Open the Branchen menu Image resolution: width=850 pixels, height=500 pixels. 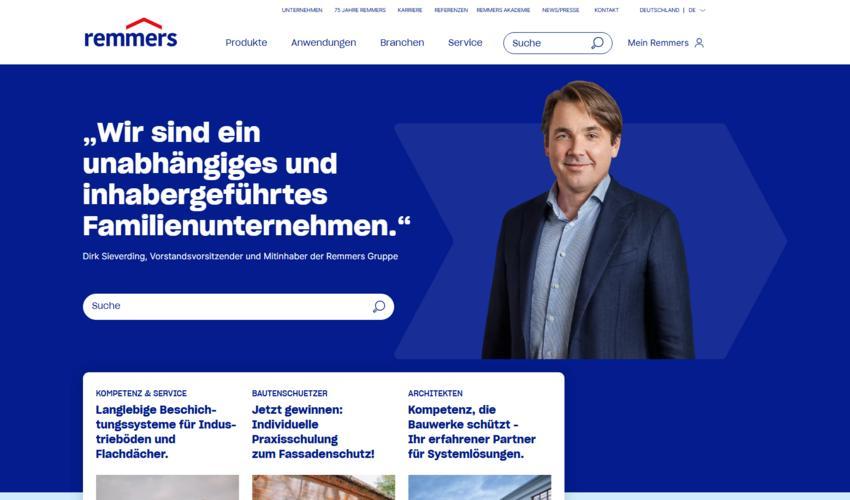402,43
